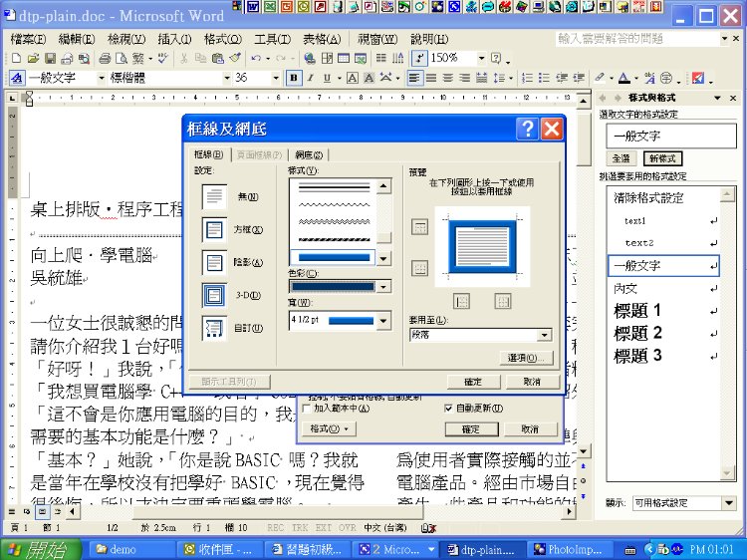Image resolution: width=747 pixels, height=560 pixels.
Task: Open the 套用至 apply-to dropdown
Action: pyautogui.click(x=544, y=335)
